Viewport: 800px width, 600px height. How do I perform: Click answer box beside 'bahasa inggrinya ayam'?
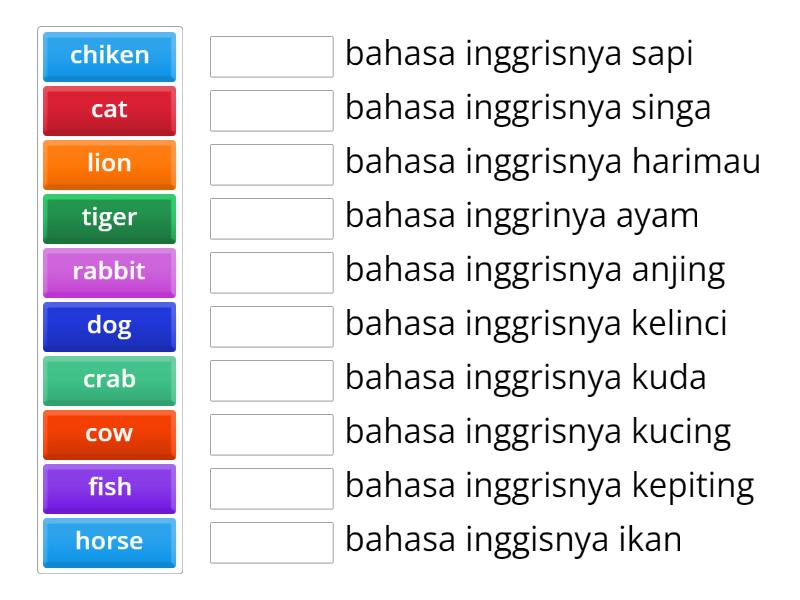(x=272, y=218)
